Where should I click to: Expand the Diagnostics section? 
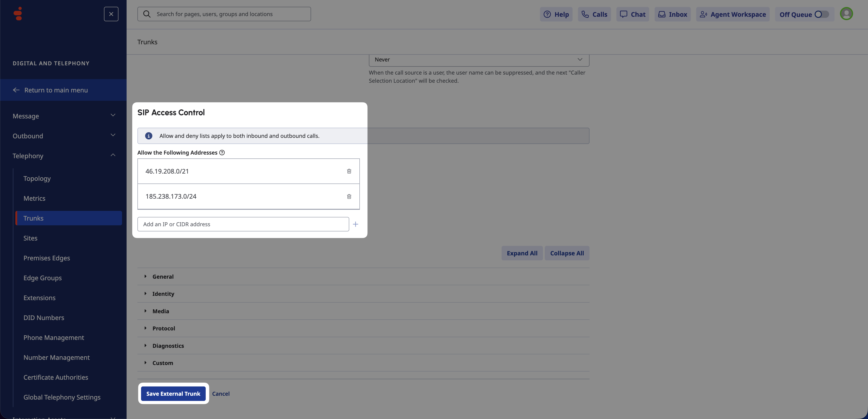(x=168, y=346)
